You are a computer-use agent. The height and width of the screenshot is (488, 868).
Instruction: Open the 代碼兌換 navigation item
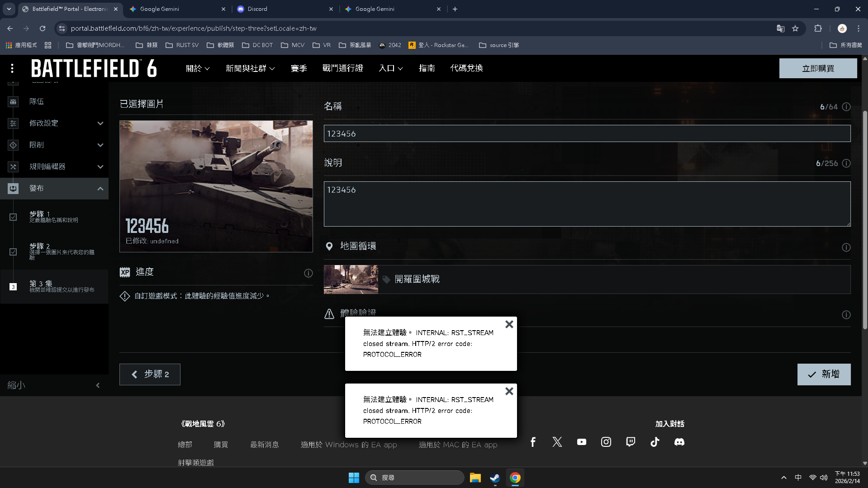pyautogui.click(x=467, y=68)
